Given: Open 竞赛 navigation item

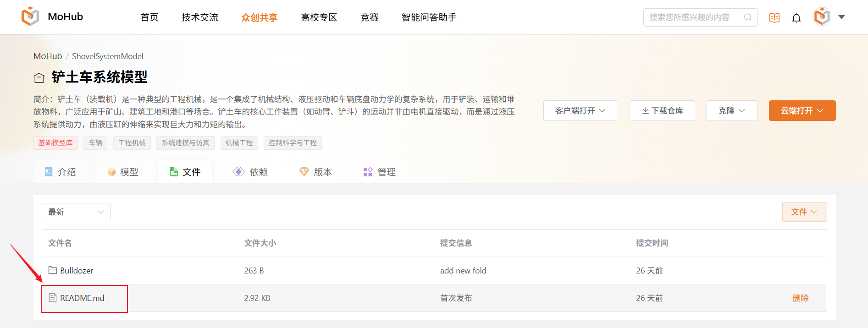Looking at the screenshot, I should [x=370, y=17].
